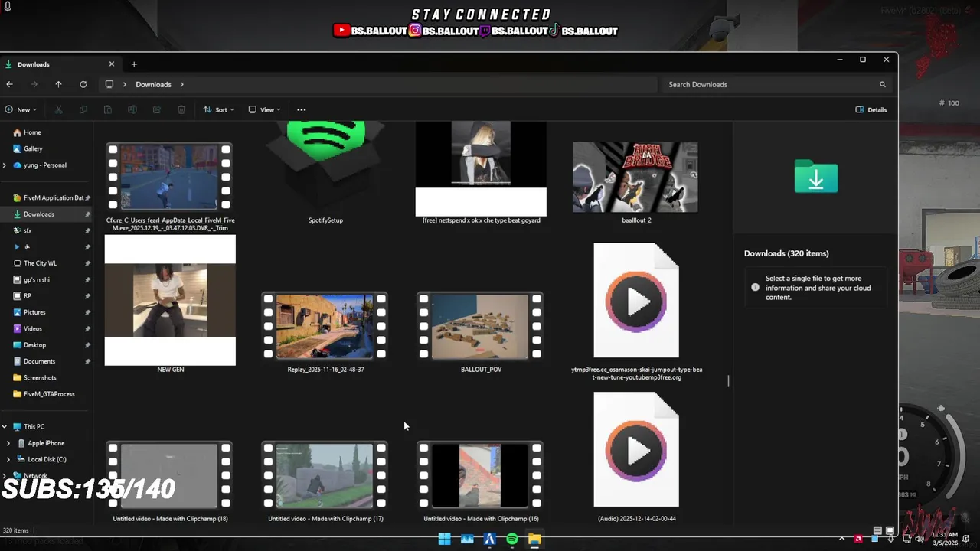Expand the yung - Personal node

(5, 165)
